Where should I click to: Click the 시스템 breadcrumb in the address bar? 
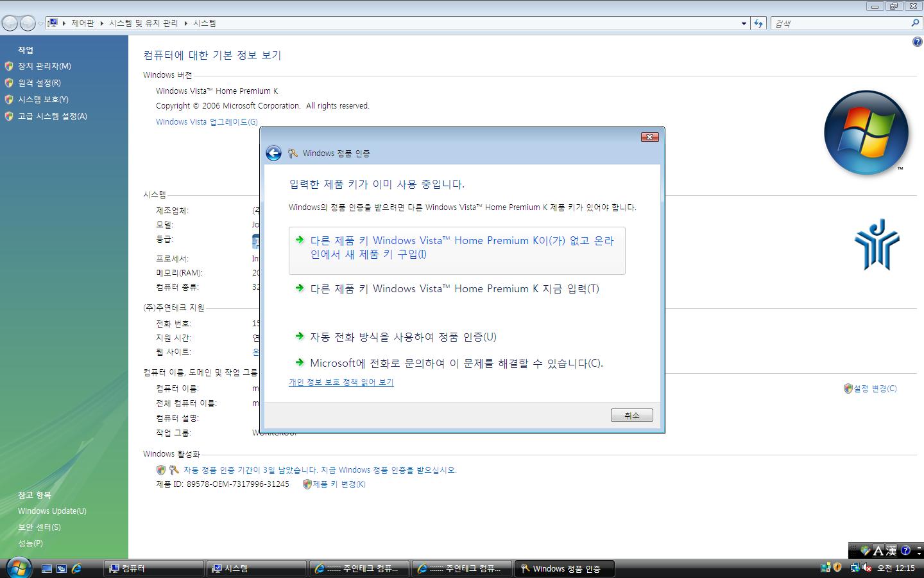tap(205, 23)
